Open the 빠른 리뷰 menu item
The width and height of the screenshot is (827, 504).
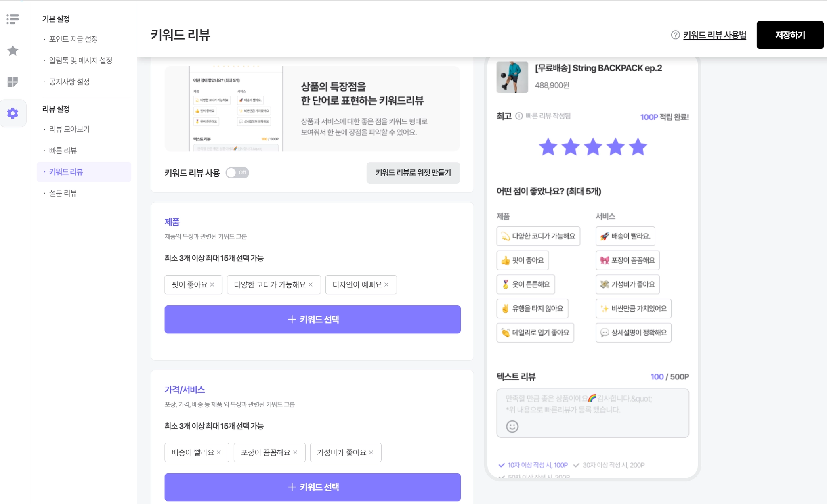[63, 151]
